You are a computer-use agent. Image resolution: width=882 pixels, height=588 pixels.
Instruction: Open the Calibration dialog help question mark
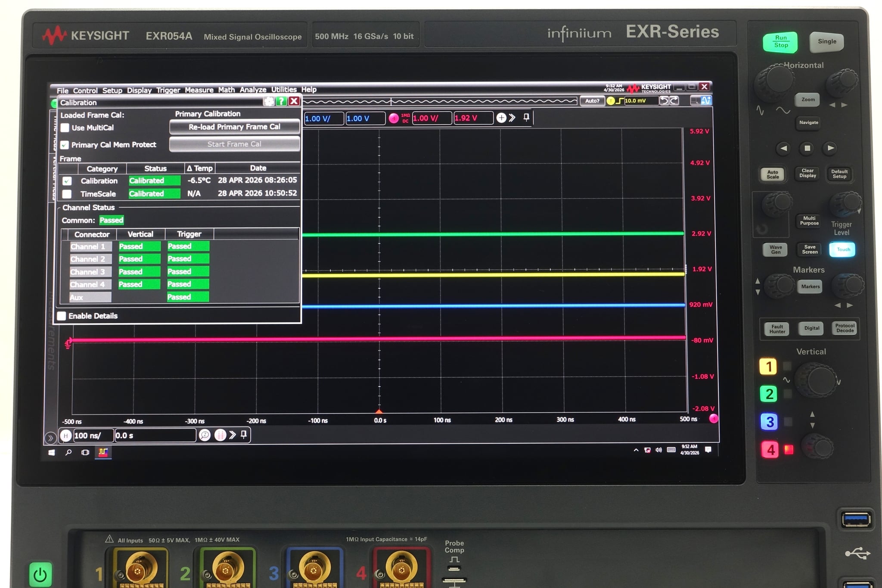(281, 102)
